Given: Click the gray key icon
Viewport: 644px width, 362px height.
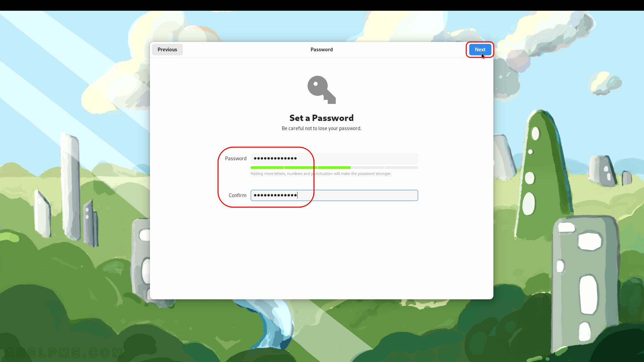Looking at the screenshot, I should pos(321,90).
